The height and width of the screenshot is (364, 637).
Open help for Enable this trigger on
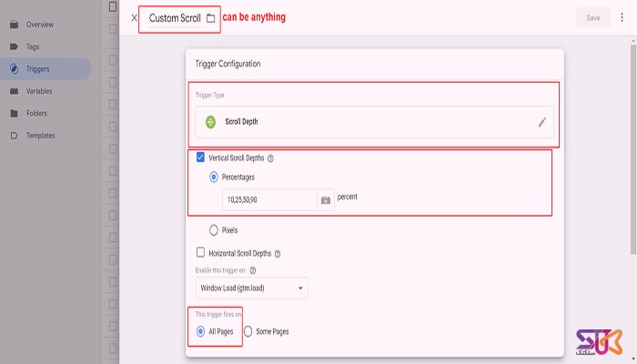253,270
